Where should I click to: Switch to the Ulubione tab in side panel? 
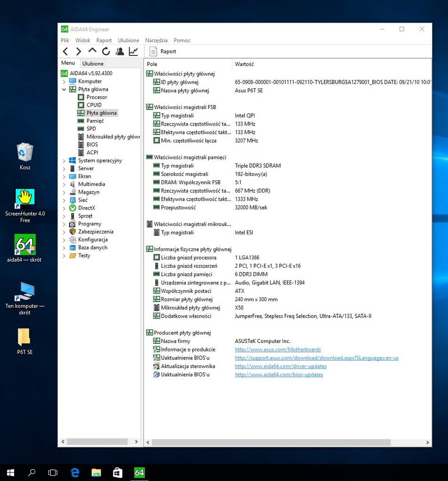tap(93, 63)
